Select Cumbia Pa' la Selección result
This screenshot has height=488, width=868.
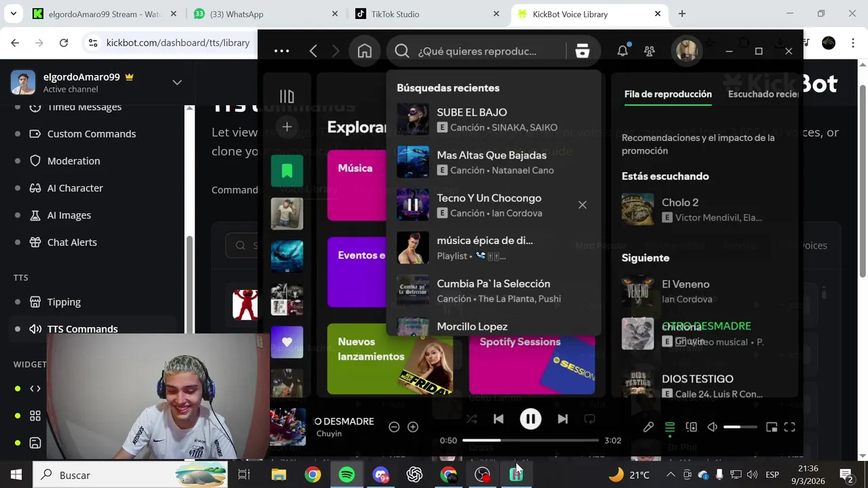coord(494,290)
